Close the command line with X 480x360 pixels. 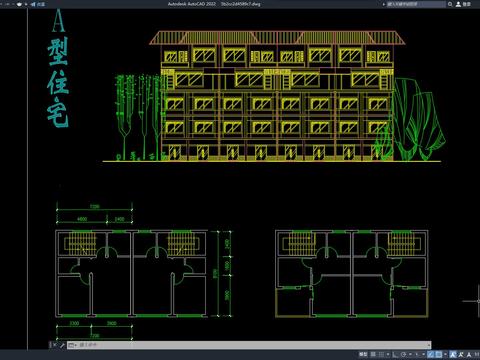(x=55, y=345)
